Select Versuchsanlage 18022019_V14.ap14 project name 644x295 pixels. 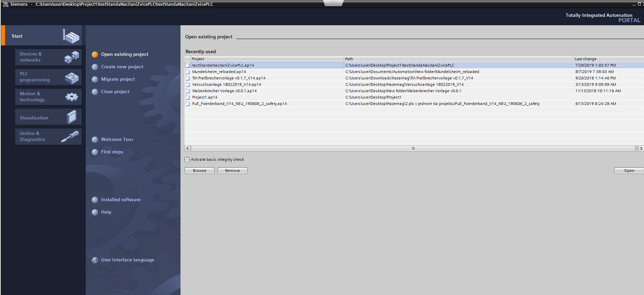point(227,84)
